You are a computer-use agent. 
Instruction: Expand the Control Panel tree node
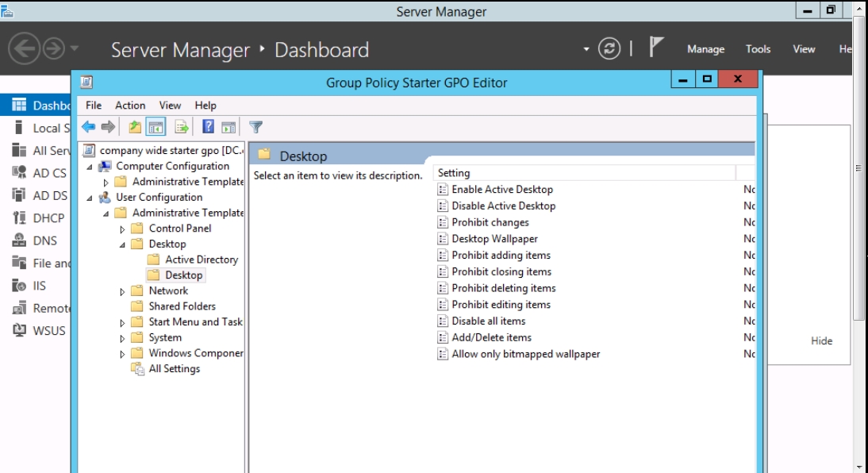pyautogui.click(x=122, y=229)
